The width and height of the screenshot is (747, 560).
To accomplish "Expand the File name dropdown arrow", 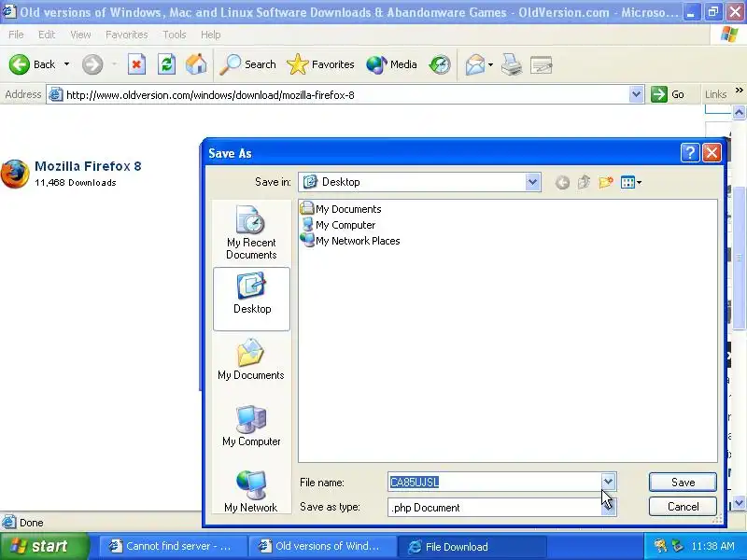I will [608, 482].
